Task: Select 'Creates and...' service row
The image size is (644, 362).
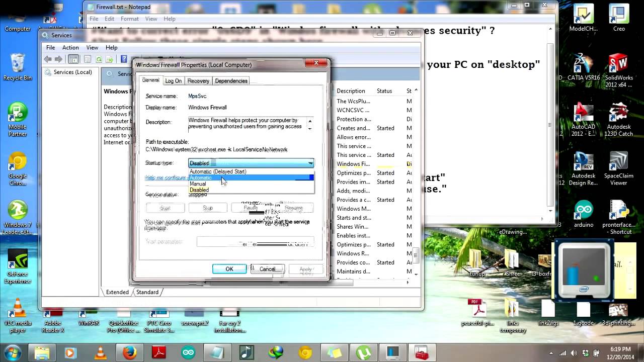Action: [372, 128]
